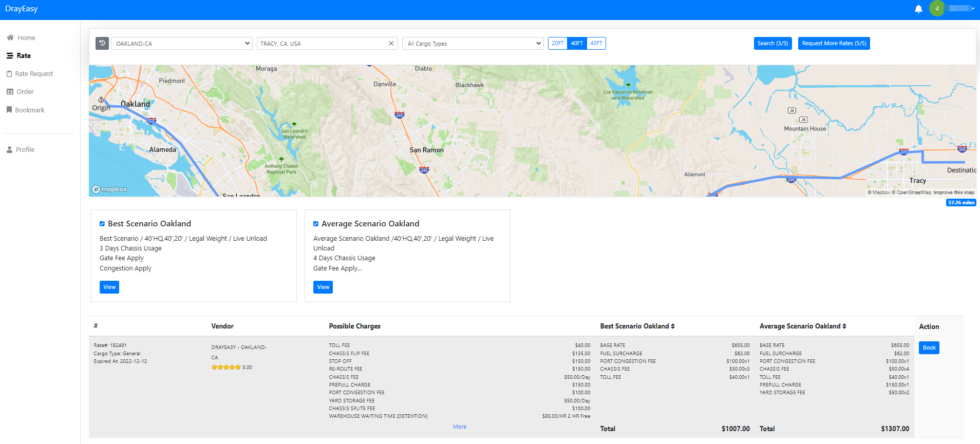Sort by Best Scenario Oakland column
This screenshot has width=980, height=444.
coord(672,326)
